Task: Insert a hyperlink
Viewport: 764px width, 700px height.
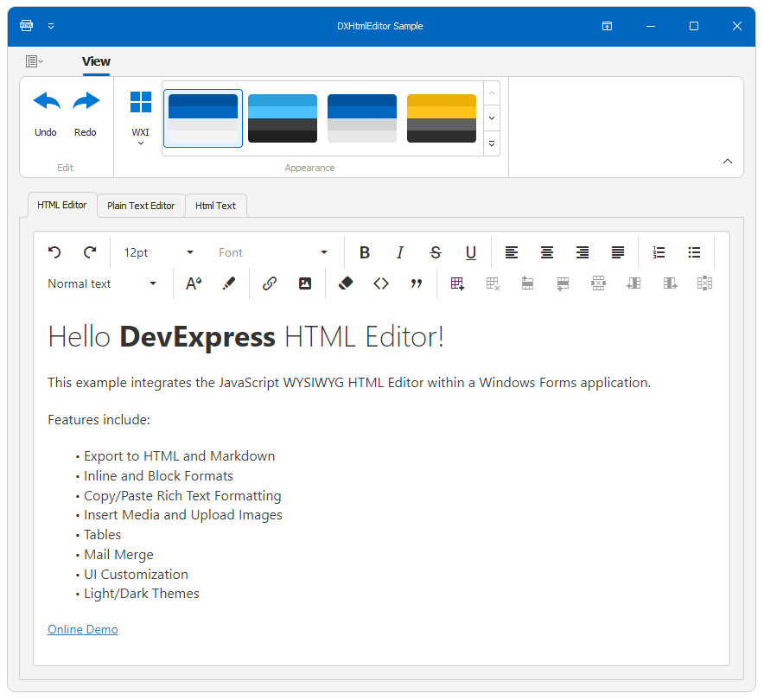Action: click(270, 283)
